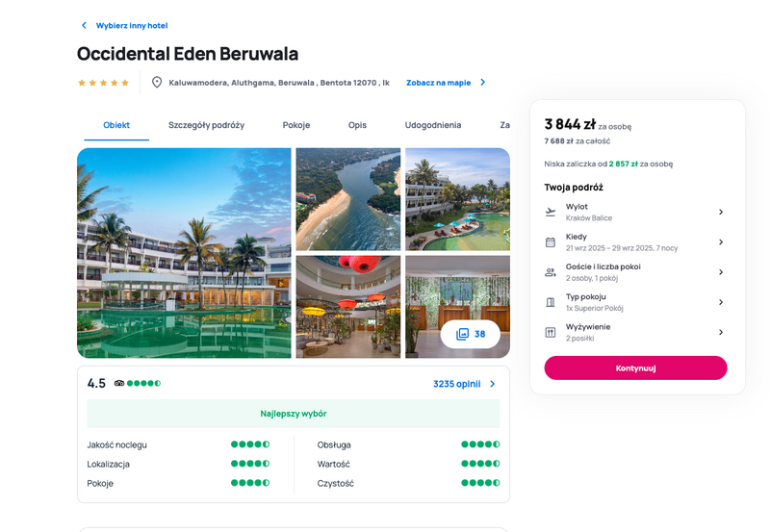Image resolution: width=770 pixels, height=532 pixels.
Task: Click the back arrow beside Wybierz inny hotel
Action: [84, 25]
